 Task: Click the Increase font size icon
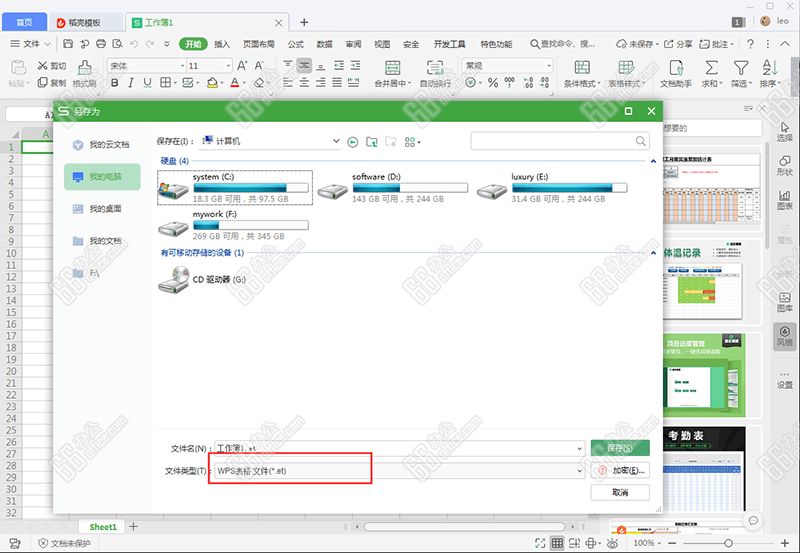click(242, 65)
